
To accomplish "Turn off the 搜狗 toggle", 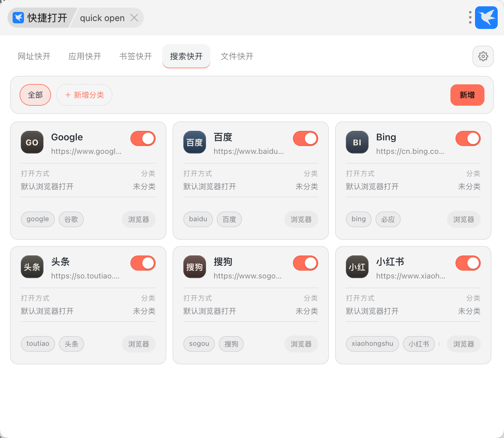I will [x=306, y=263].
